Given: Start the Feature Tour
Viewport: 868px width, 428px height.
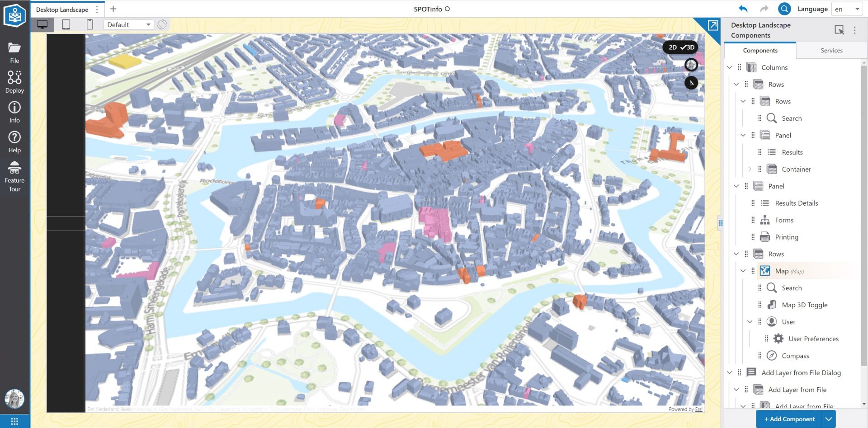Looking at the screenshot, I should tap(14, 176).
